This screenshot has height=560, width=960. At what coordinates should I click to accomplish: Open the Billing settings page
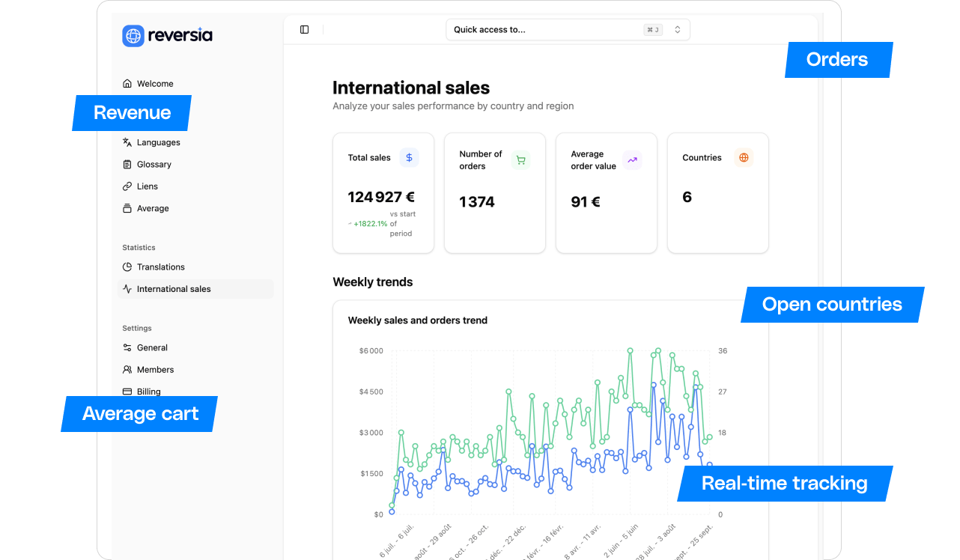pos(149,391)
